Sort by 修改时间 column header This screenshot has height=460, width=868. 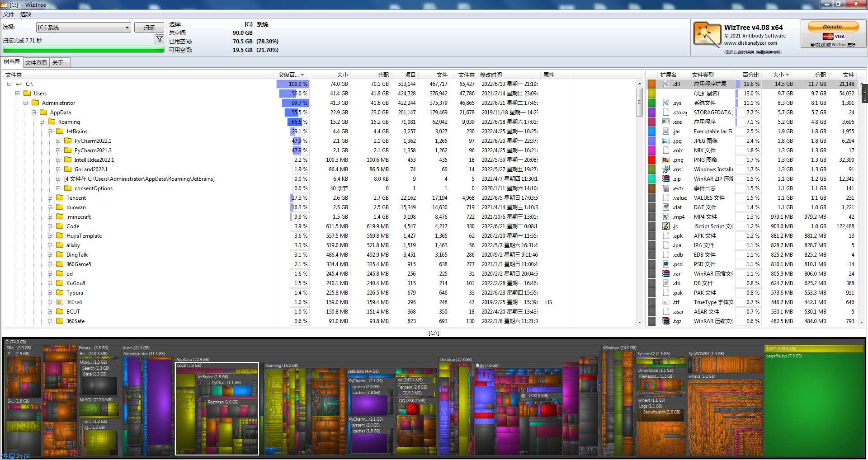pyautogui.click(x=509, y=75)
